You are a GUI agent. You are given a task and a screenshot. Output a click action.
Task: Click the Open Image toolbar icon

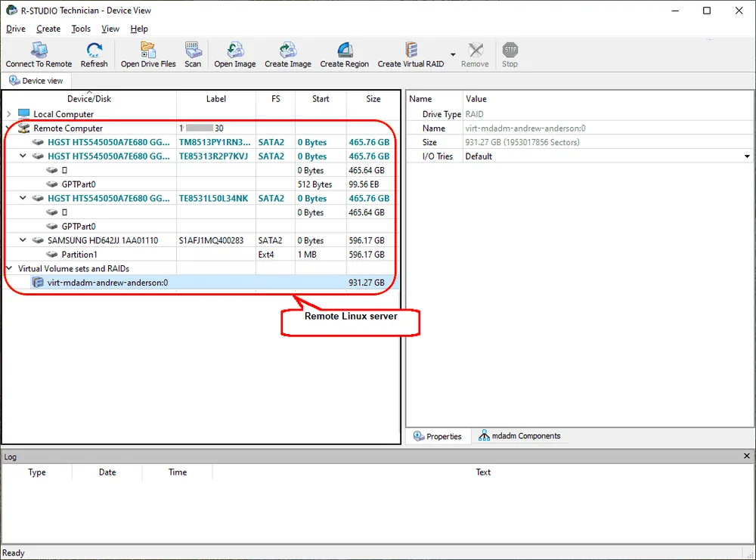pyautogui.click(x=235, y=50)
